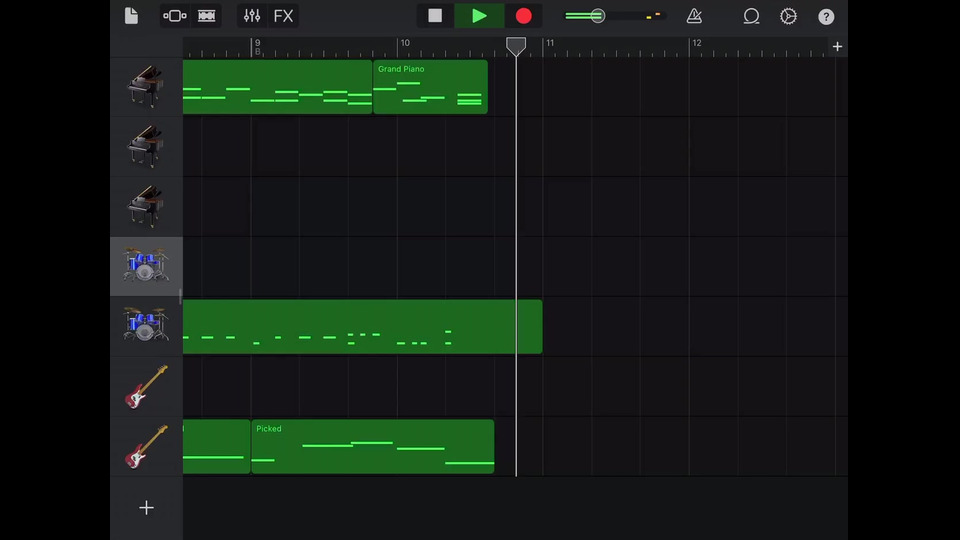This screenshot has width=960, height=540.
Task: Open the loop browser icon
Action: tap(751, 16)
